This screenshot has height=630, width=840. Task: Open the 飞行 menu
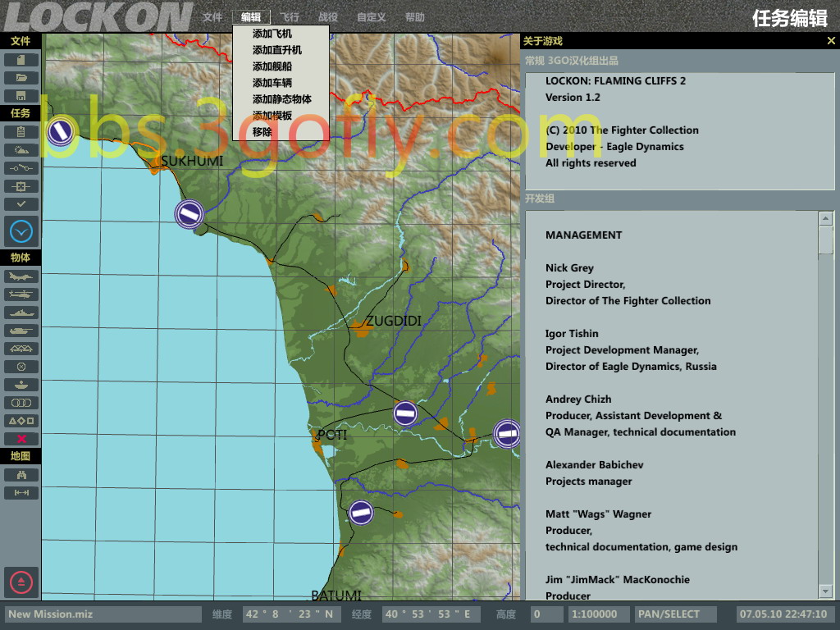[290, 17]
